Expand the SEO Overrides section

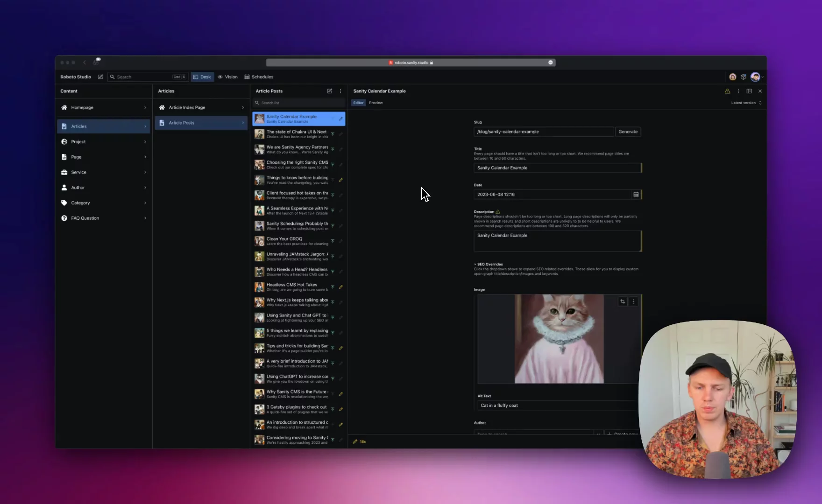489,264
